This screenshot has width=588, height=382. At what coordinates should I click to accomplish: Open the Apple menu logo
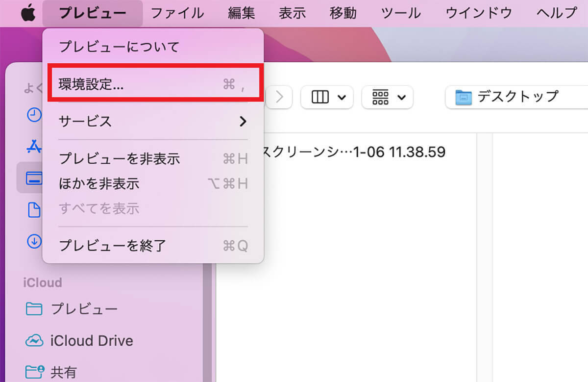(x=28, y=13)
